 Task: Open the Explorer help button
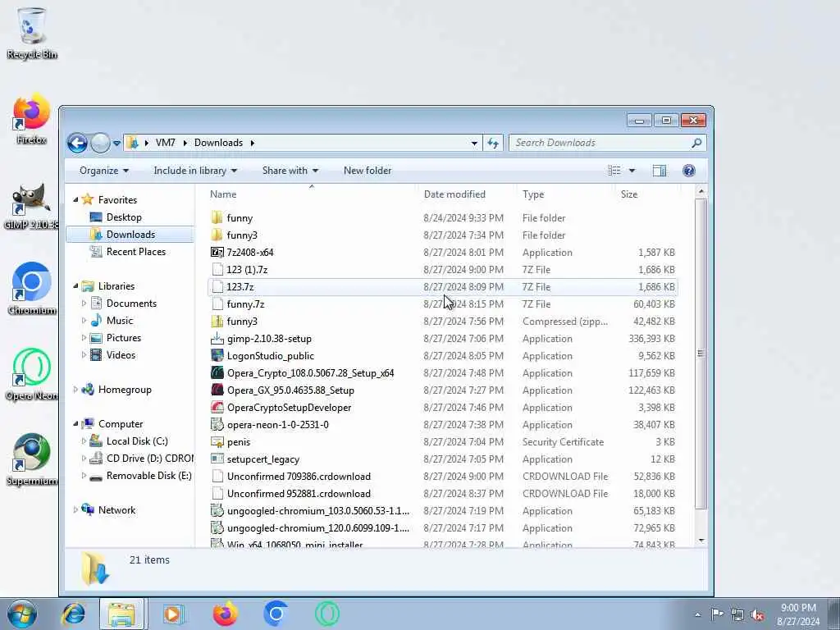[x=689, y=171]
